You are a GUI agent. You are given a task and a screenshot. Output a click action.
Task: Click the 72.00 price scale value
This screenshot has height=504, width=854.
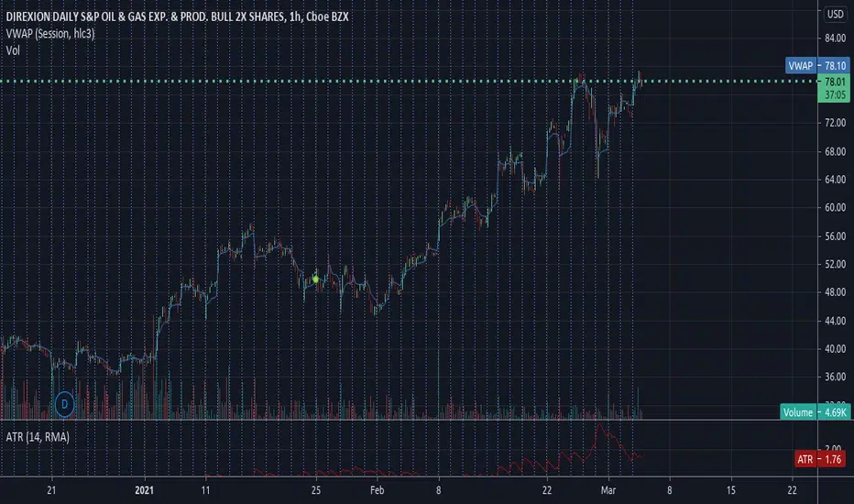coord(835,123)
